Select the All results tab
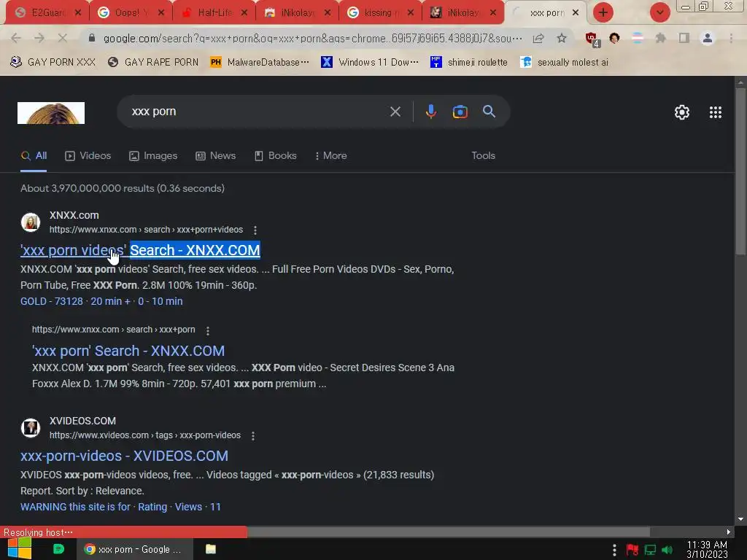Image resolution: width=747 pixels, height=560 pixels. click(34, 156)
